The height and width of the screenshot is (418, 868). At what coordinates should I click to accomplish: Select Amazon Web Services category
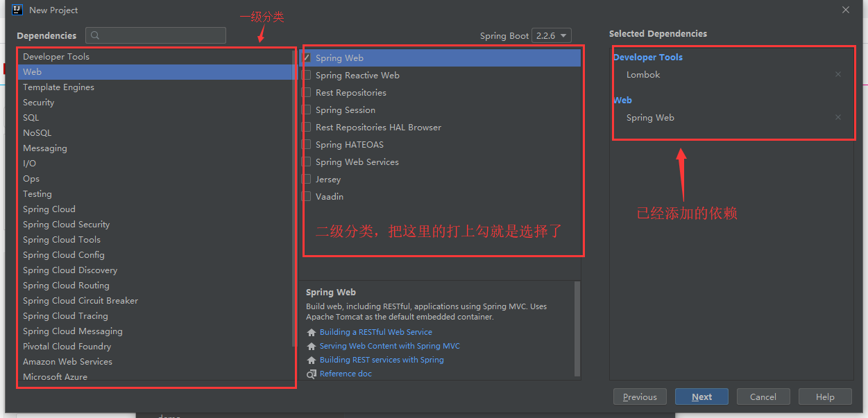155,362
